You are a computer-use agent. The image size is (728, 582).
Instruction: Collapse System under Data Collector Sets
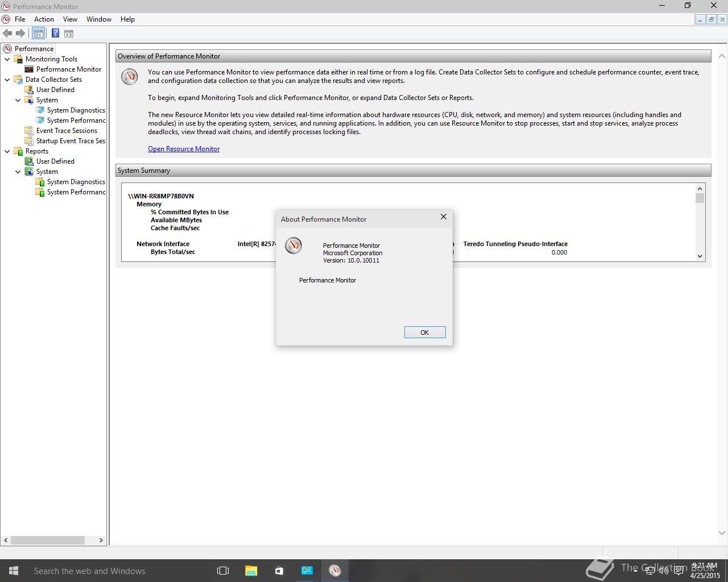[18, 100]
